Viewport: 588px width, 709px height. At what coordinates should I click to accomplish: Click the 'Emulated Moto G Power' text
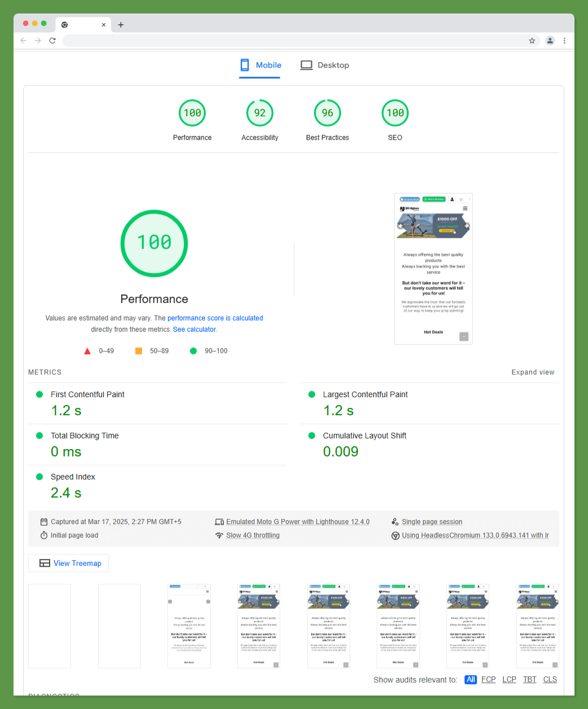[298, 522]
